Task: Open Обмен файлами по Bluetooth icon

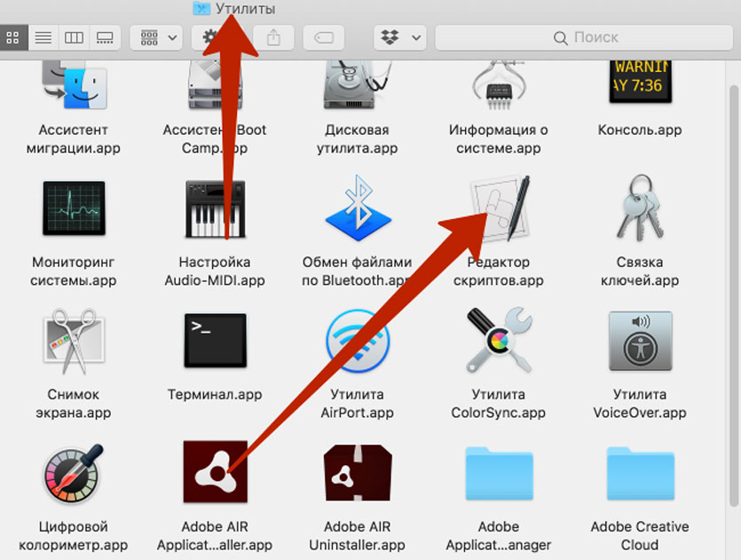Action: pos(358,208)
